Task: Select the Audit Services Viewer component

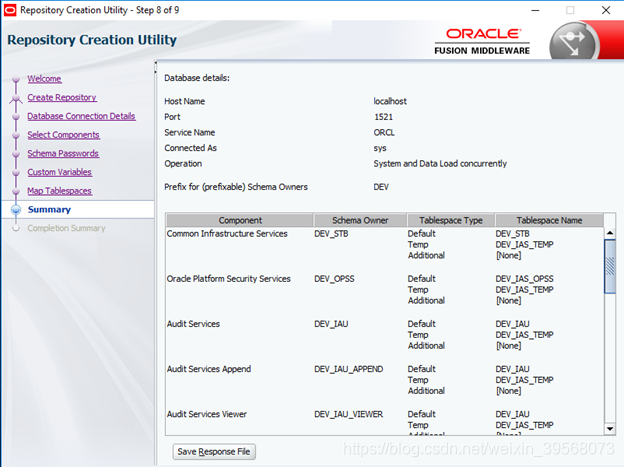Action: click(207, 414)
